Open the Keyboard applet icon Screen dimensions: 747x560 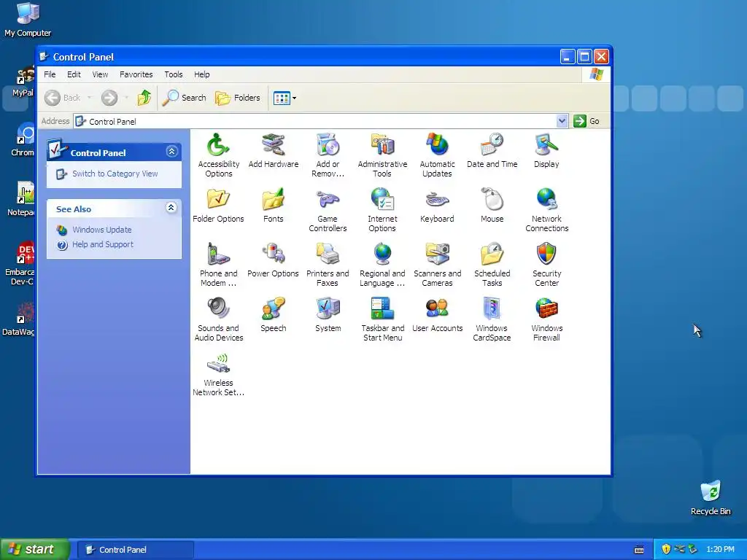click(x=438, y=199)
